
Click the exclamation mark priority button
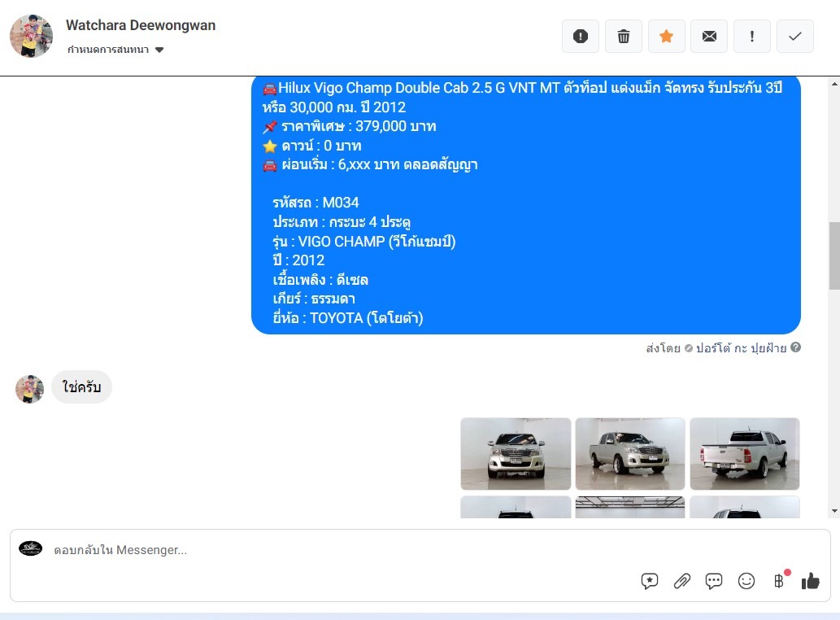pyautogui.click(x=752, y=37)
